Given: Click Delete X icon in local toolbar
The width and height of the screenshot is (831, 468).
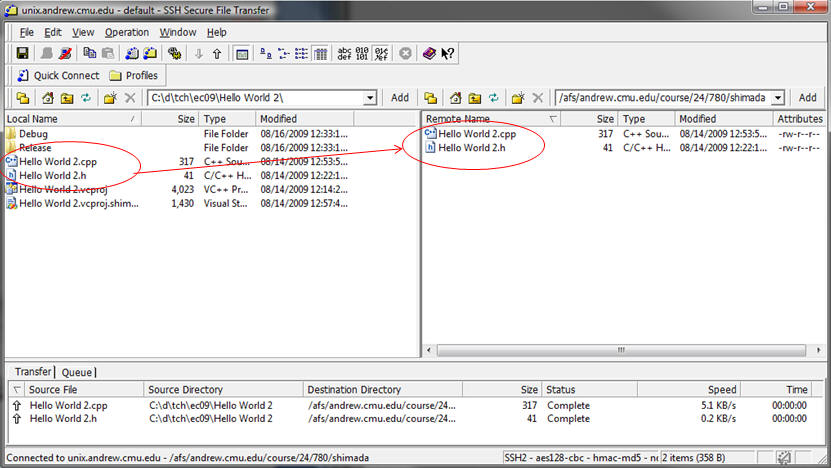Looking at the screenshot, I should (130, 98).
